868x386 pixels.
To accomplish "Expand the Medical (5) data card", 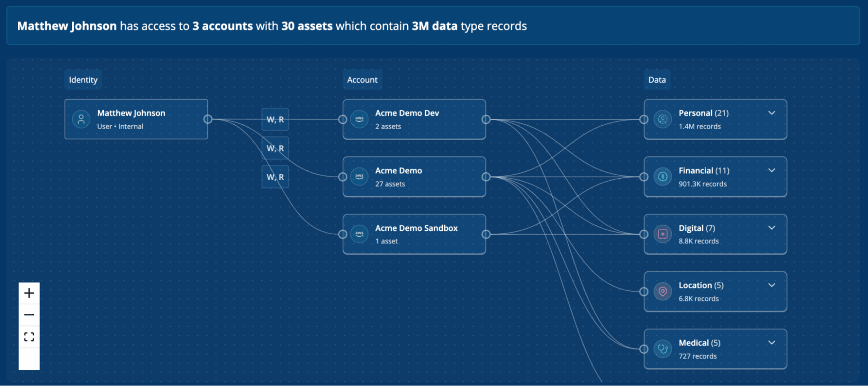I will (x=772, y=343).
